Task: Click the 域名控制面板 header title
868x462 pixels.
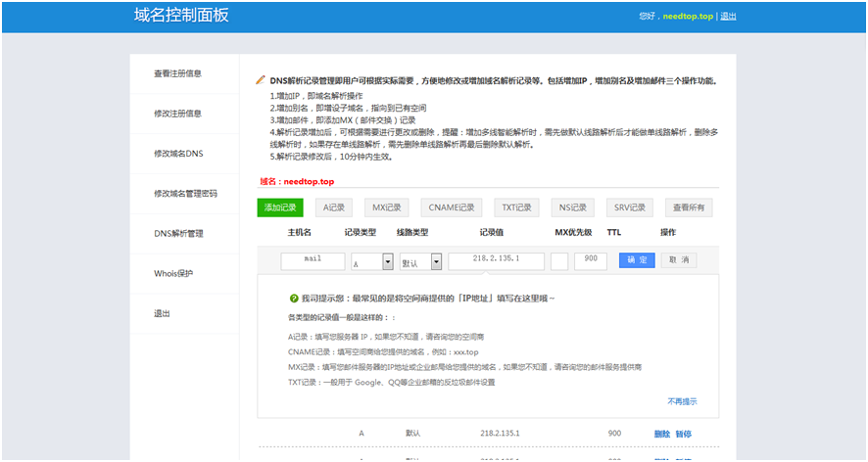Action: (181, 15)
